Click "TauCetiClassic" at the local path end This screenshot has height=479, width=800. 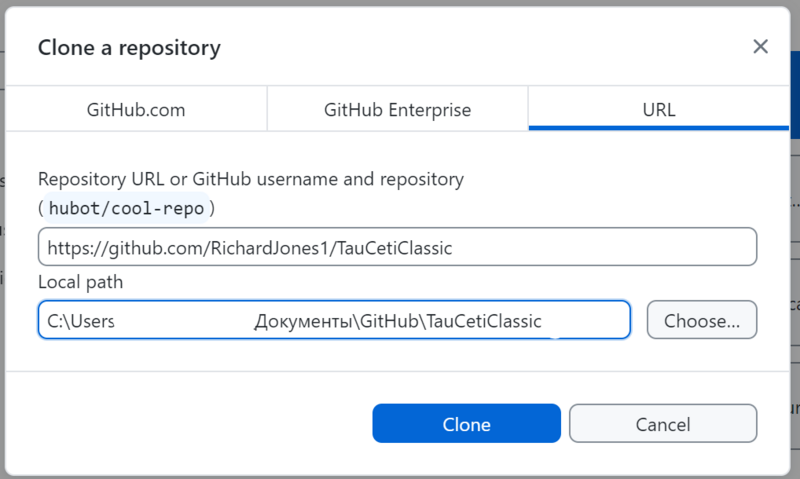click(483, 321)
